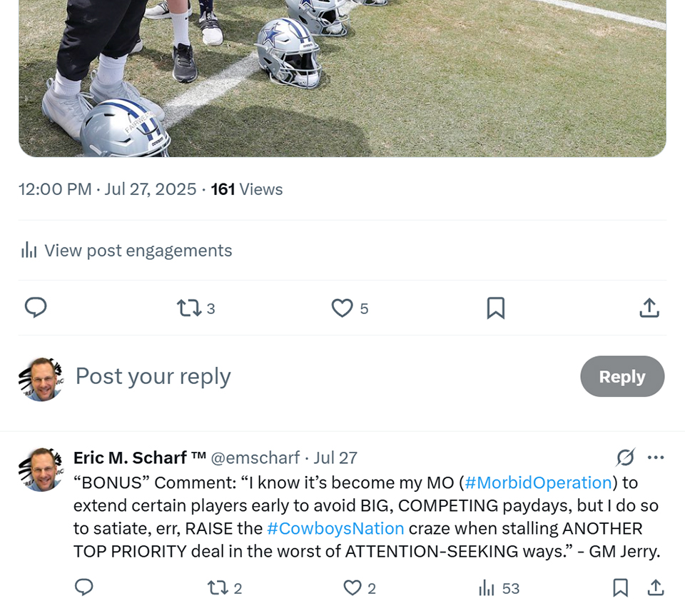Share the main post via share icon
Image resolution: width=685 pixels, height=616 pixels.
click(649, 308)
